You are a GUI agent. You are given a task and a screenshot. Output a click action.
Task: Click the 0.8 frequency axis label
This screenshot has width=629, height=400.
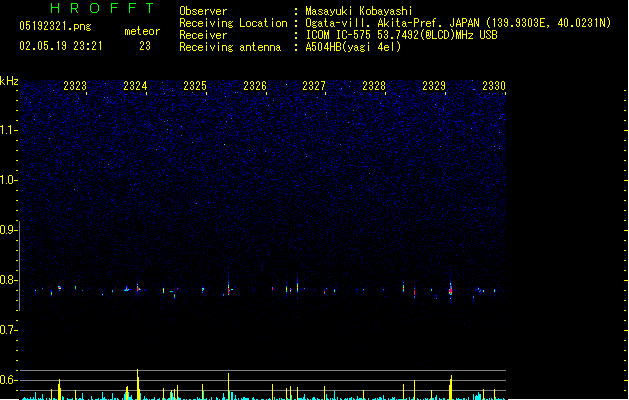click(x=7, y=280)
